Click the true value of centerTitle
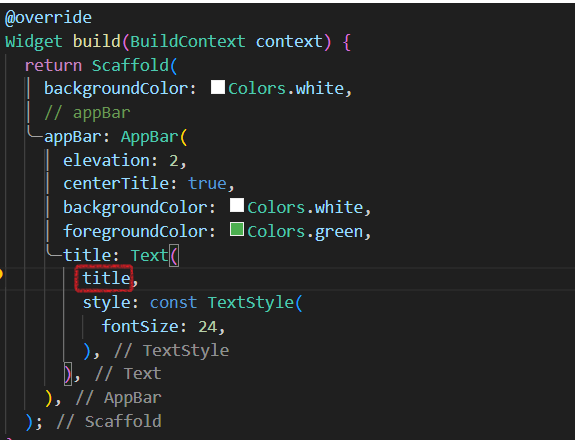 pyautogui.click(x=207, y=184)
